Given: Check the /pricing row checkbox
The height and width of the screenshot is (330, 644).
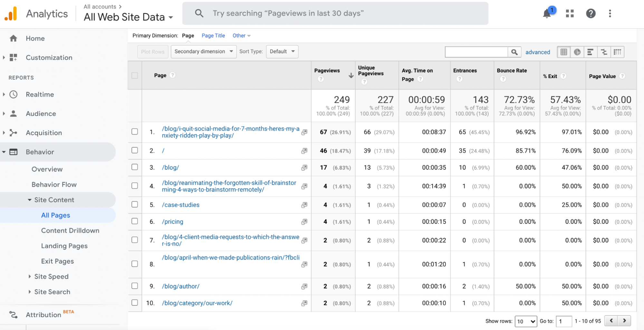Looking at the screenshot, I should pyautogui.click(x=135, y=221).
